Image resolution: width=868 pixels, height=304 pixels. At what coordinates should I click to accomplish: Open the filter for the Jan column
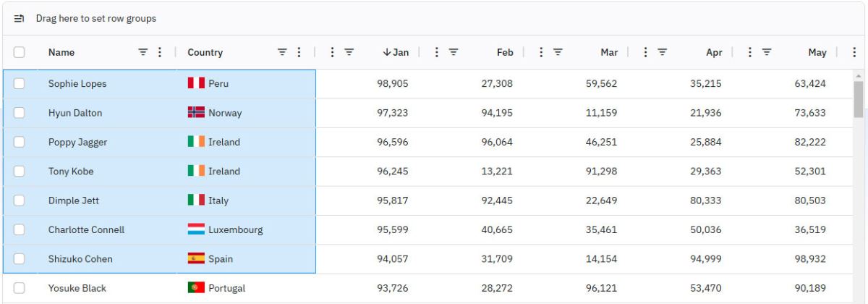point(349,52)
